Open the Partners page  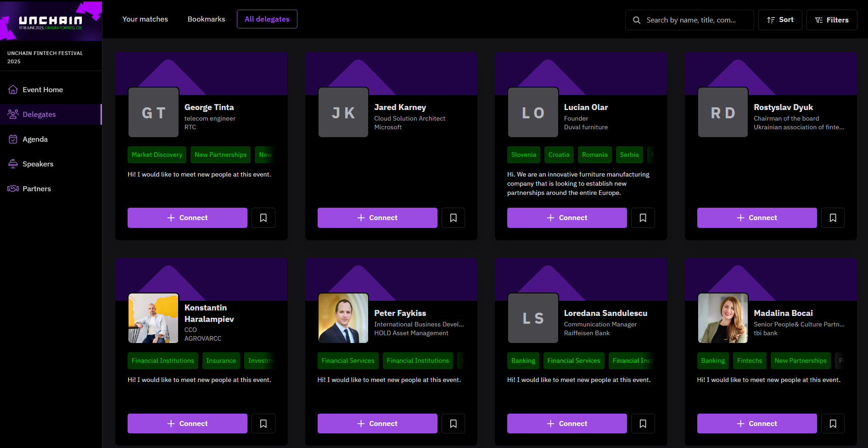[37, 188]
